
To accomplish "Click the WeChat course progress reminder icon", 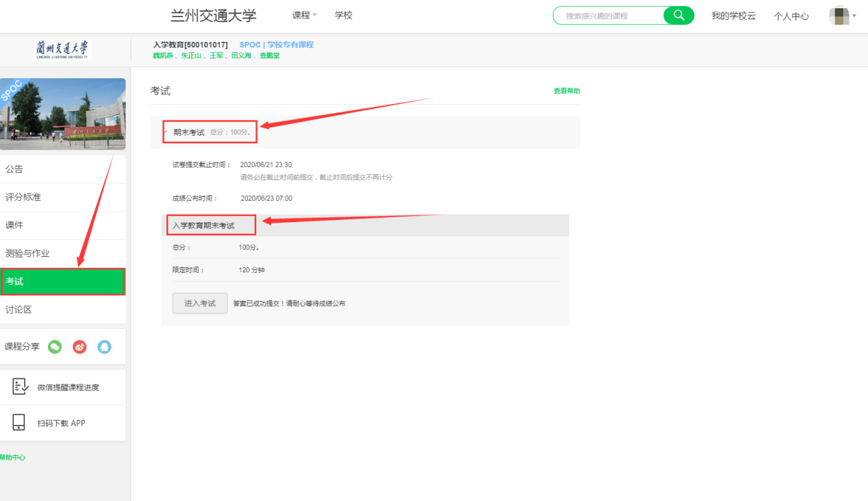I will click(x=20, y=387).
